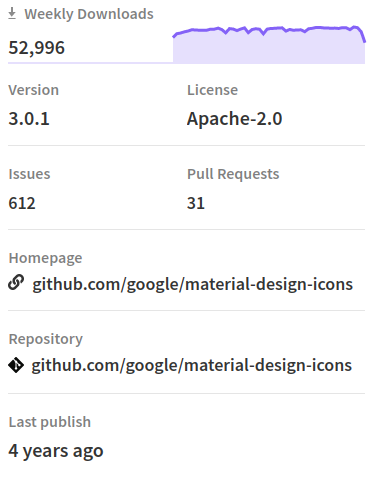
Task: Click the git diamond icon under Repository
Action: (16, 365)
